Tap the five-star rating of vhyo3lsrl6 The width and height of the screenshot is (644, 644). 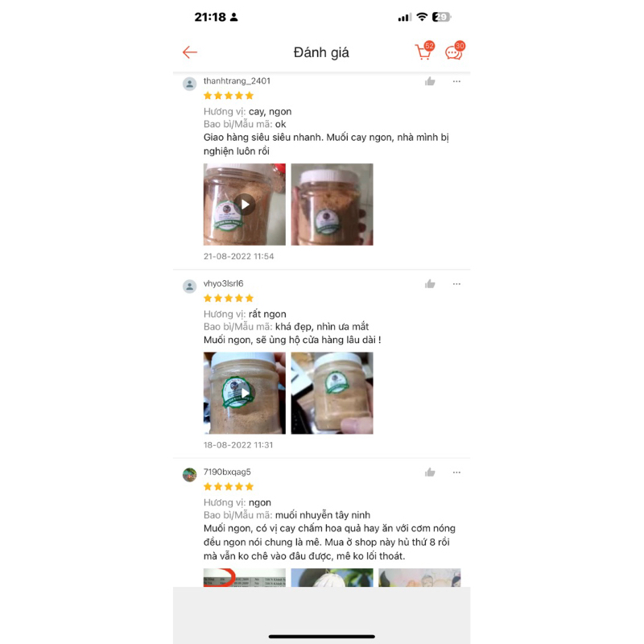229,298
